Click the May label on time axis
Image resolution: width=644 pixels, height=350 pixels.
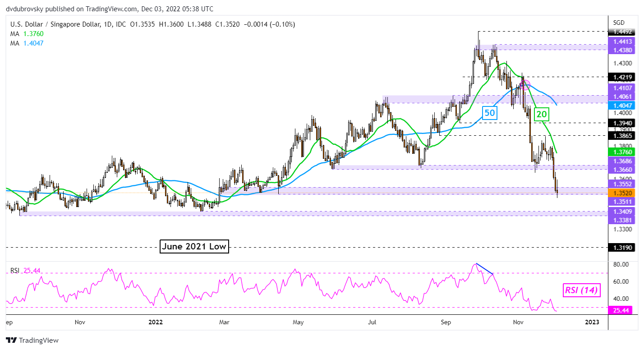(298, 322)
